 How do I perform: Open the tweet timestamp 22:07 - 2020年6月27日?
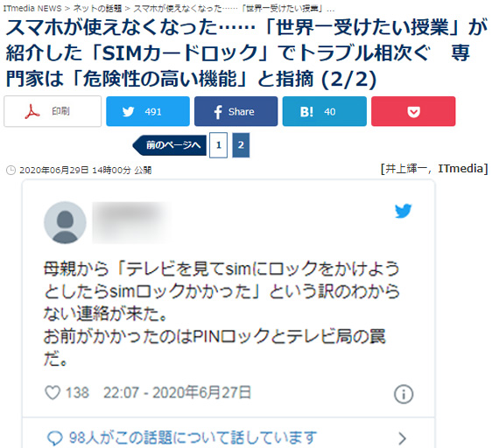click(x=178, y=393)
